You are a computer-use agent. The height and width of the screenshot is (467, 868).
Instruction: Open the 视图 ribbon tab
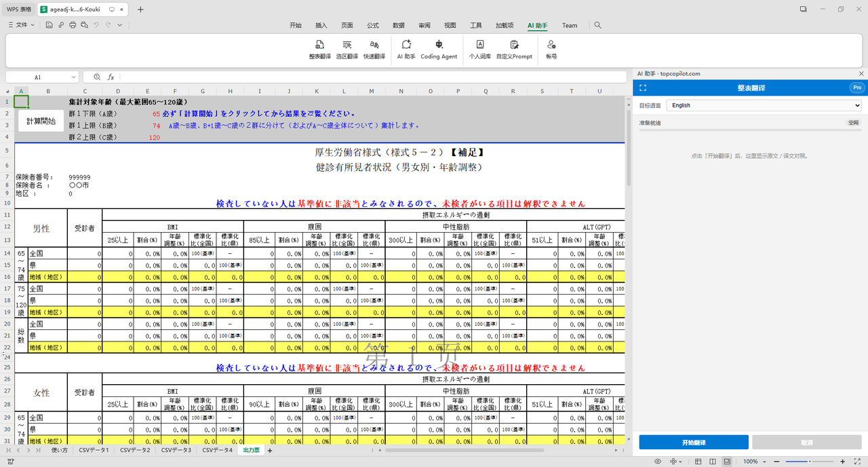tap(450, 25)
